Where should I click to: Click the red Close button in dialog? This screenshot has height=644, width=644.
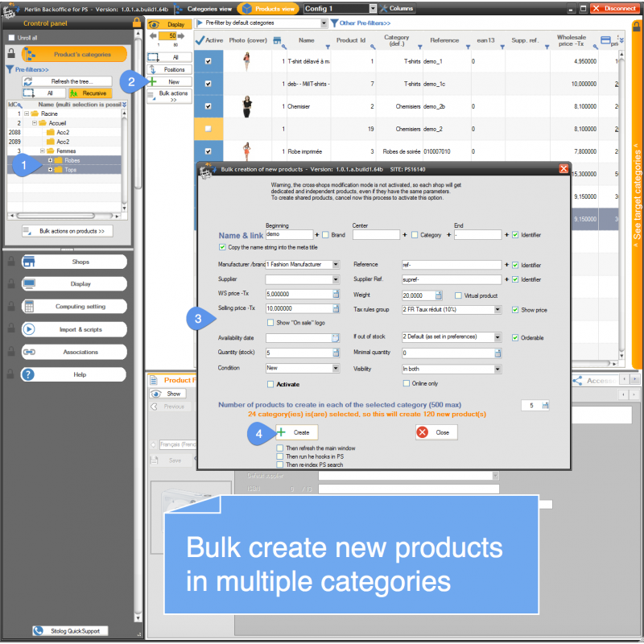pos(436,432)
